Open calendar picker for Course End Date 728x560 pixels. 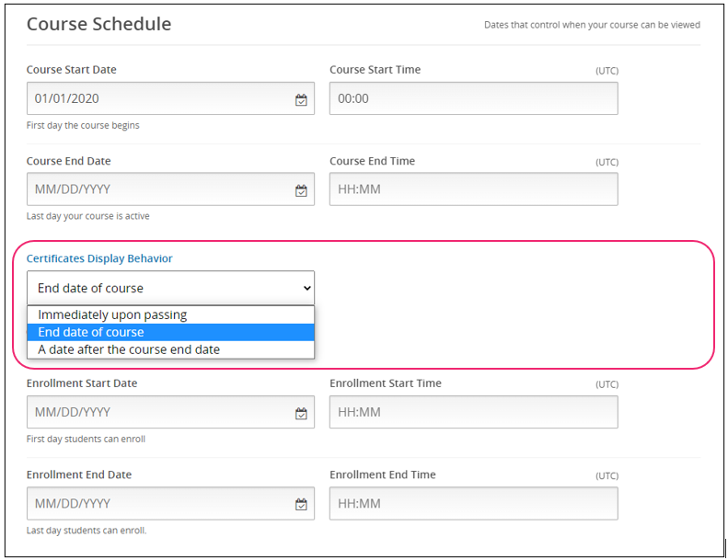(301, 190)
